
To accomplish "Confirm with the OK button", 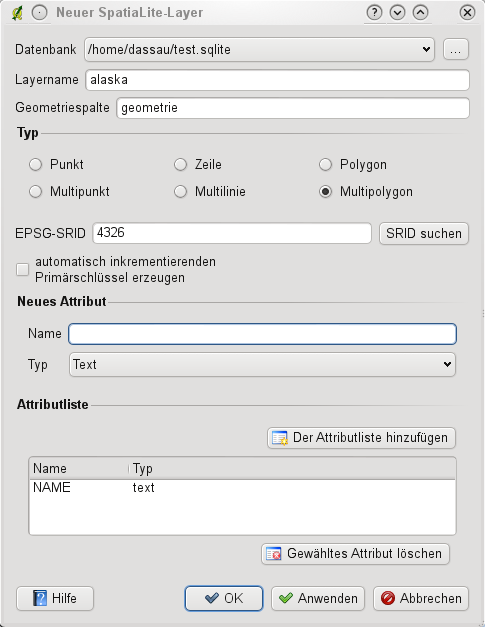I will tap(224, 599).
